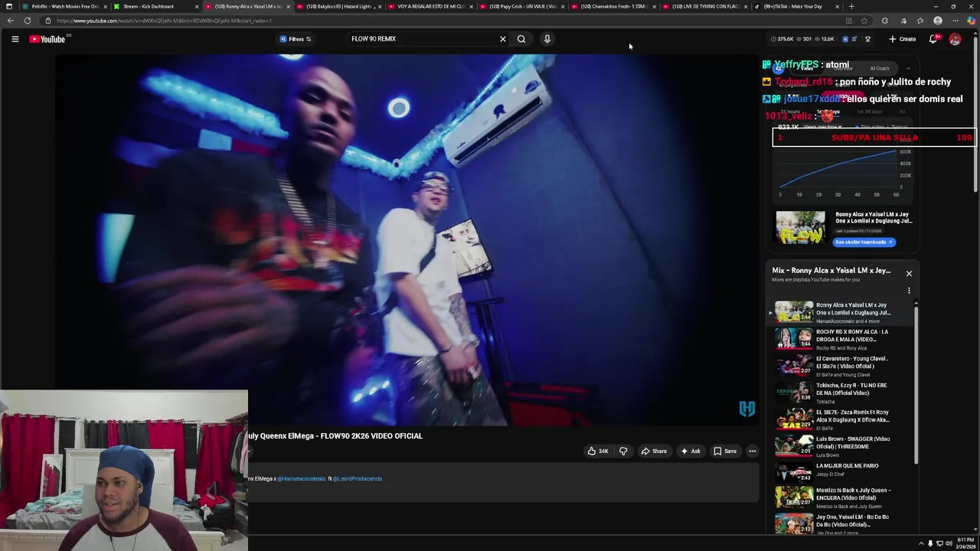Go back in the browser
The height and width of the screenshot is (551, 980).
pos(10,21)
